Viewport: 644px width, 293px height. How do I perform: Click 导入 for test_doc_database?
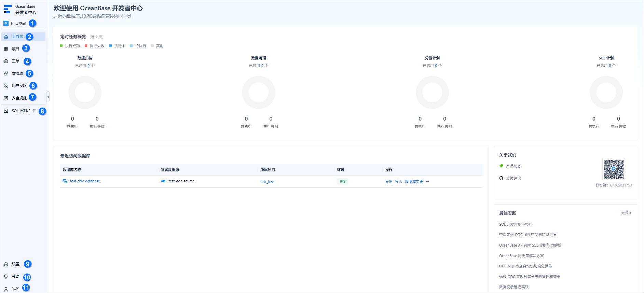(x=398, y=182)
